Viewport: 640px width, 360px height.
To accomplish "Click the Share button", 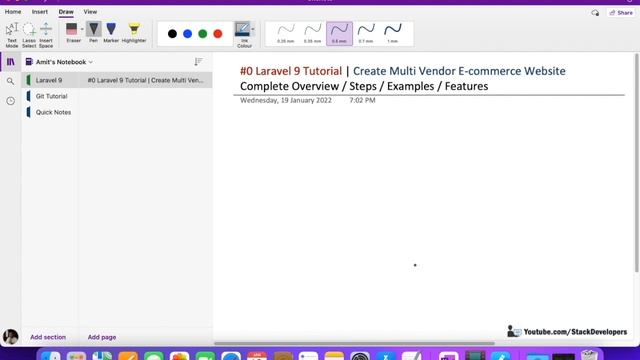I will [621, 13].
